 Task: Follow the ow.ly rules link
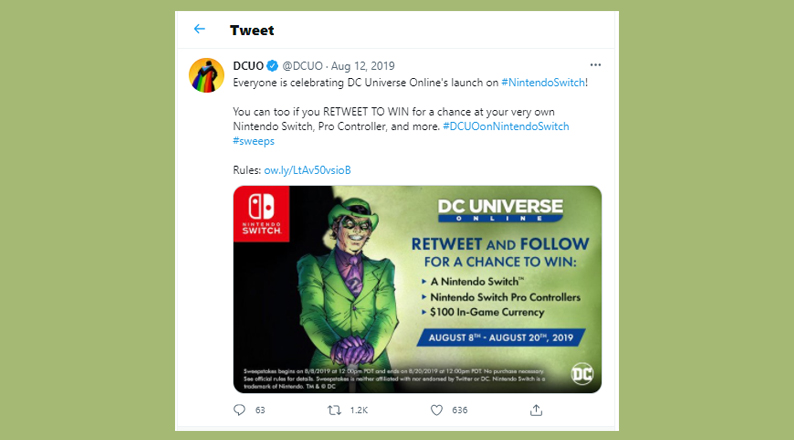307,170
